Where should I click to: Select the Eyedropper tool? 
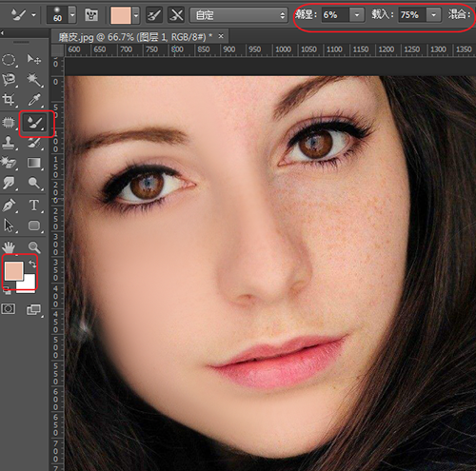(34, 100)
